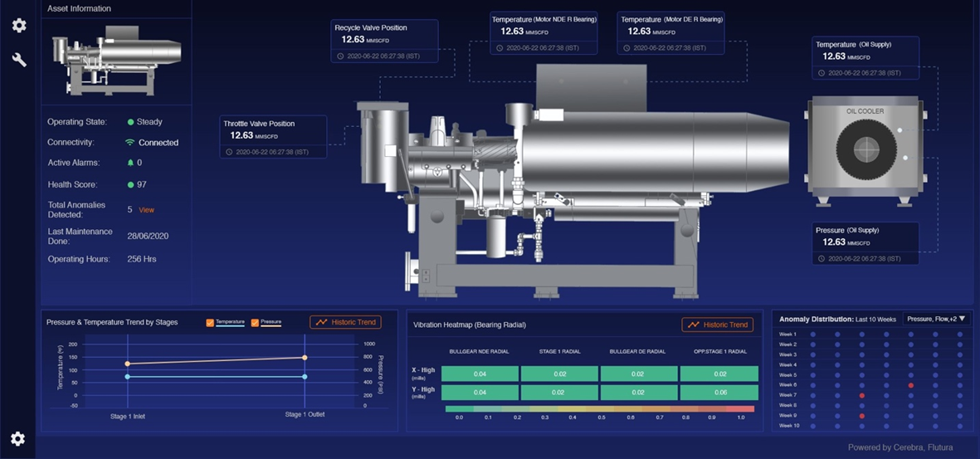Click the Last Maintenance date 28/06/2020

click(x=149, y=237)
